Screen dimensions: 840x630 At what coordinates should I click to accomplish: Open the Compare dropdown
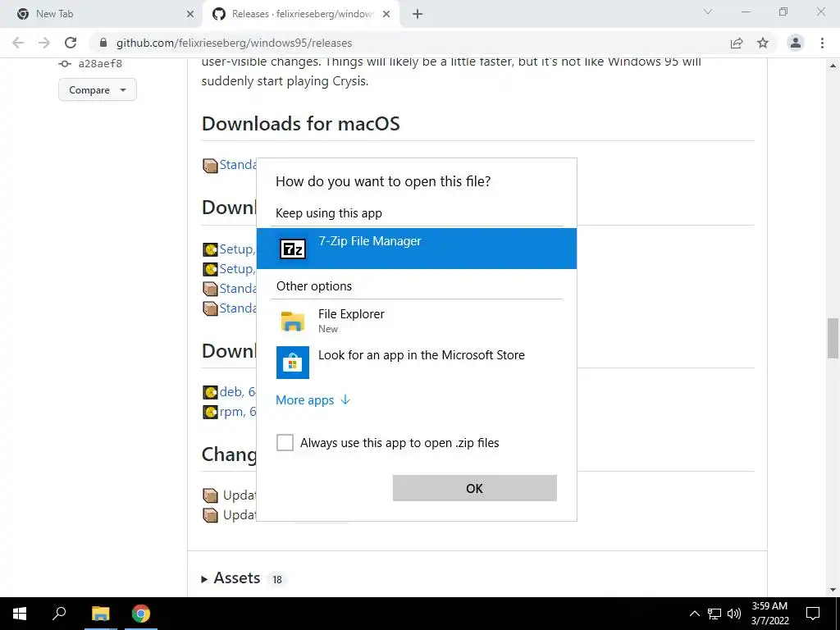(x=98, y=90)
